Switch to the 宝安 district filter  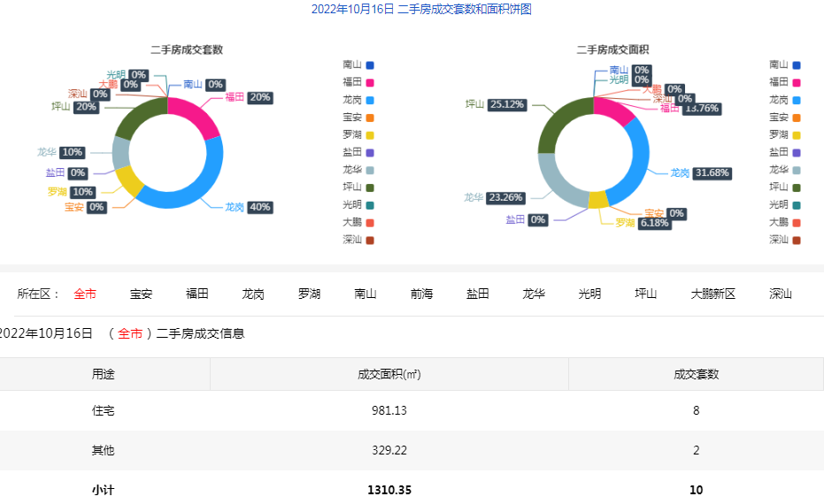pos(141,294)
